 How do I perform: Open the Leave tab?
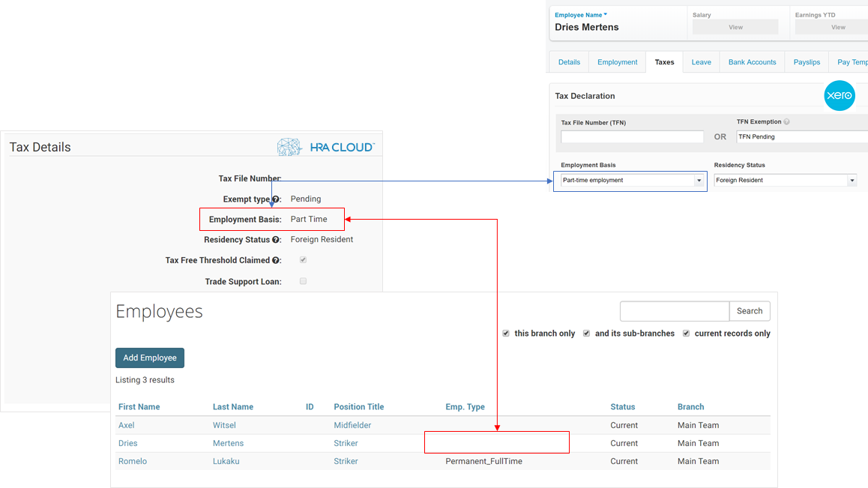click(702, 62)
